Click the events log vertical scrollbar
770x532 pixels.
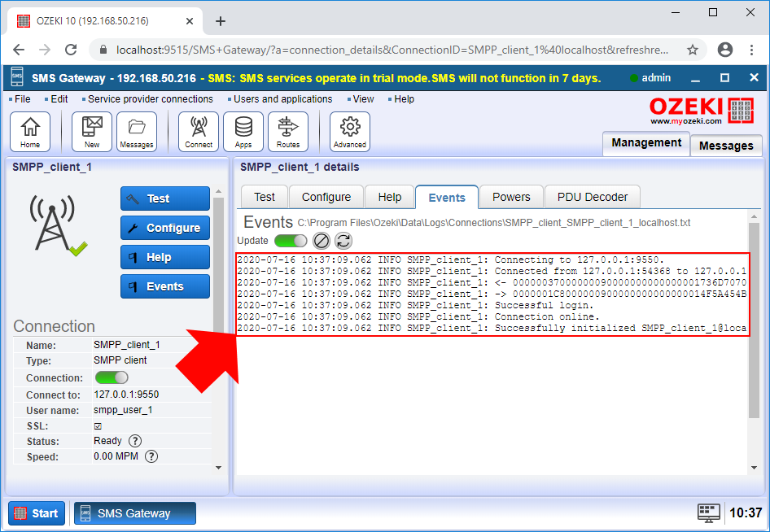pyautogui.click(x=754, y=320)
